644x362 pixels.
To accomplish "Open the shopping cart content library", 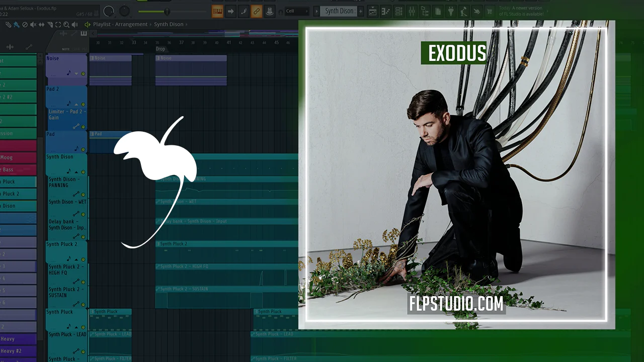I will pos(490,11).
